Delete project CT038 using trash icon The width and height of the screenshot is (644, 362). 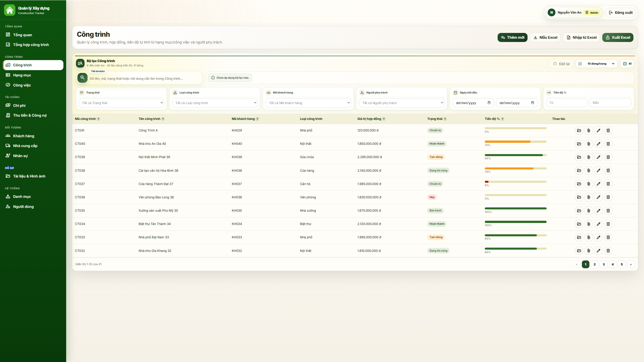coord(608,170)
